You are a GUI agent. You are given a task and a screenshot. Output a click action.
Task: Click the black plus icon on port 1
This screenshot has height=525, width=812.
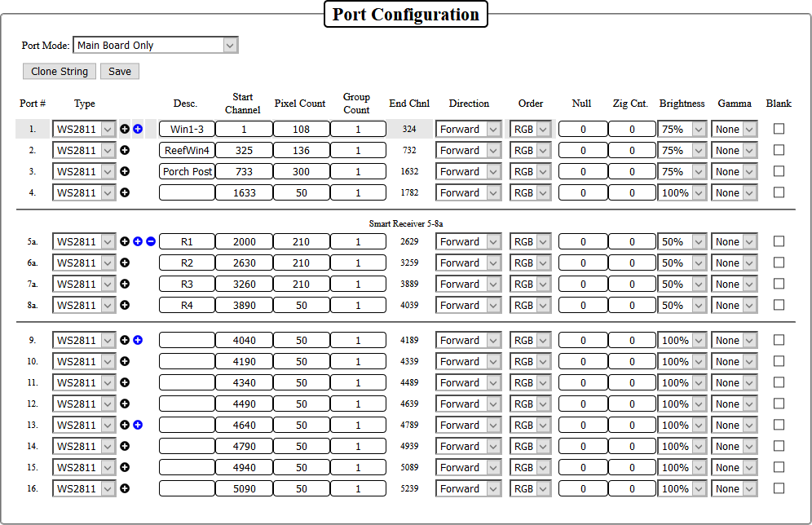pyautogui.click(x=125, y=129)
